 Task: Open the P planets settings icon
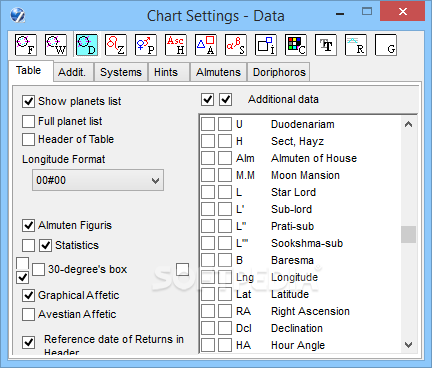[146, 45]
